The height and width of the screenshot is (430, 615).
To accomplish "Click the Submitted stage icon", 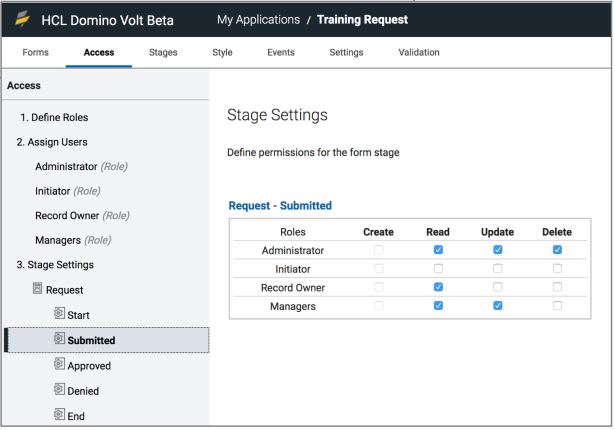I will pyautogui.click(x=59, y=338).
